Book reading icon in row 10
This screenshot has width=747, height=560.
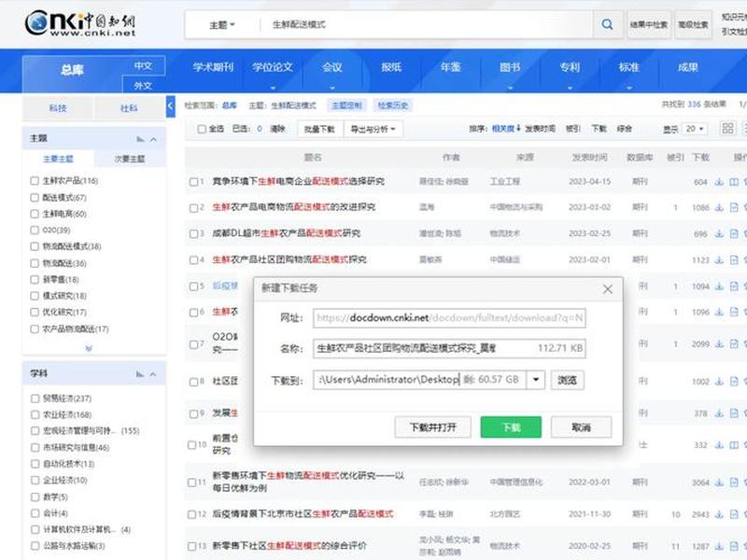click(734, 445)
